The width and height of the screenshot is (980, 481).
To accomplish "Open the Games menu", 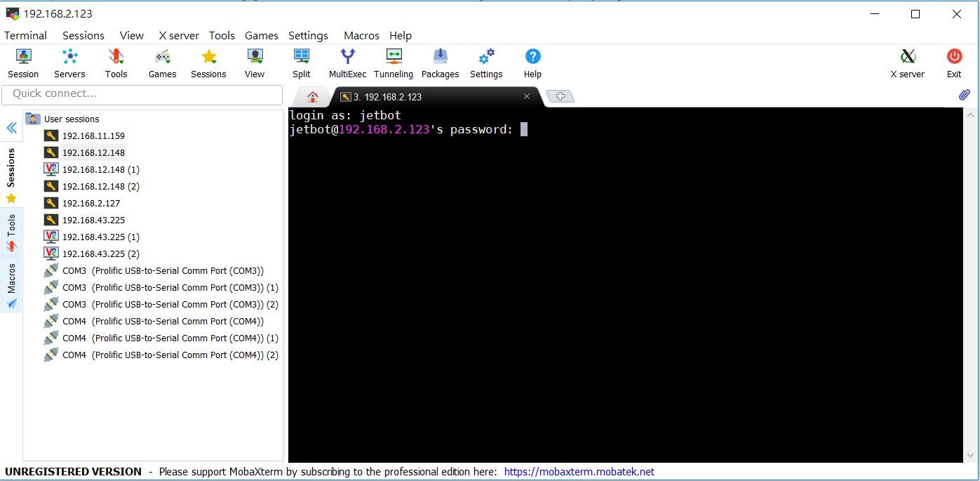I will click(x=262, y=36).
